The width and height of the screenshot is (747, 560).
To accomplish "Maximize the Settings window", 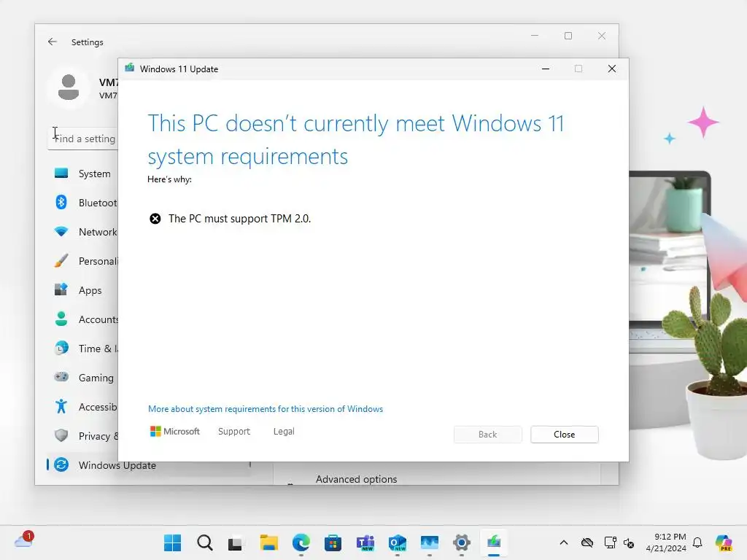I will click(568, 36).
